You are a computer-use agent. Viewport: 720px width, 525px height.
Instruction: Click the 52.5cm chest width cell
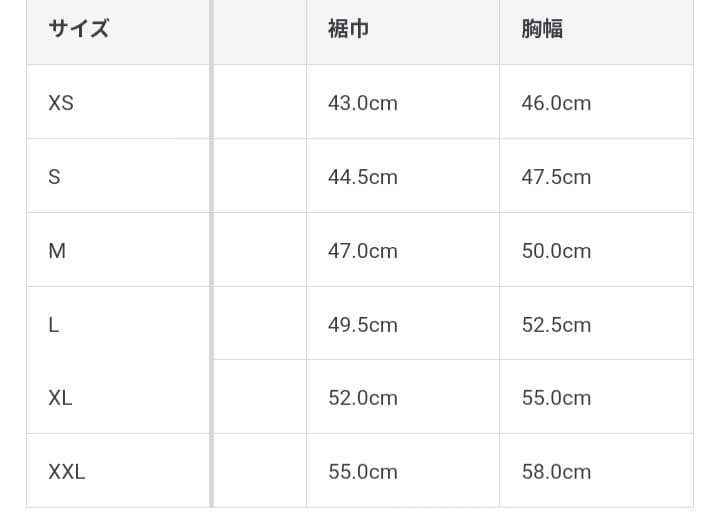tap(556, 325)
